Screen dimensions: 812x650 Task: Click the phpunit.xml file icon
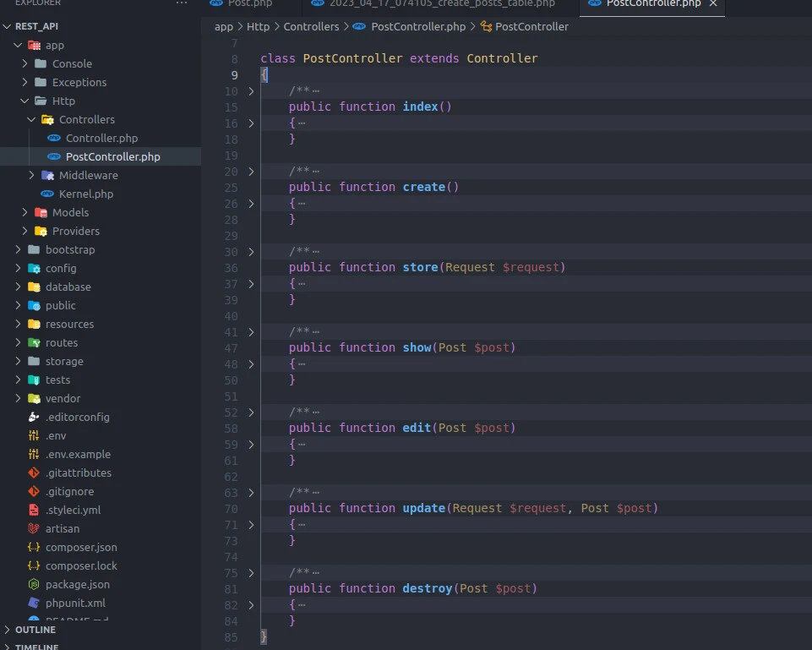pyautogui.click(x=34, y=603)
